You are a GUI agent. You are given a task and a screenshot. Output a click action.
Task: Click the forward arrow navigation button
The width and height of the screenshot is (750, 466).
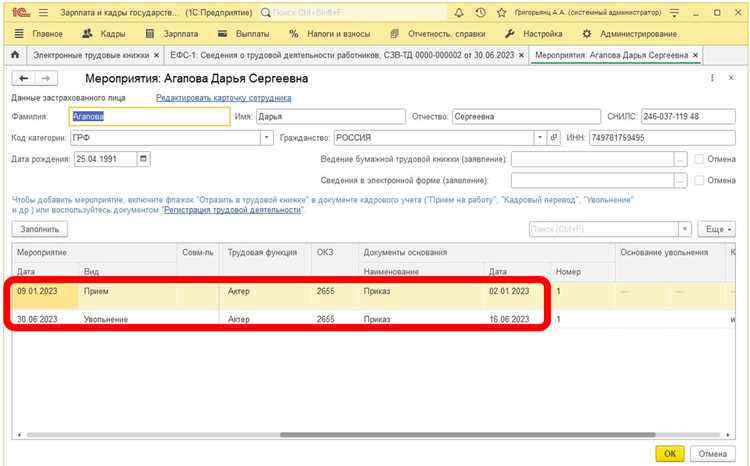[46, 78]
